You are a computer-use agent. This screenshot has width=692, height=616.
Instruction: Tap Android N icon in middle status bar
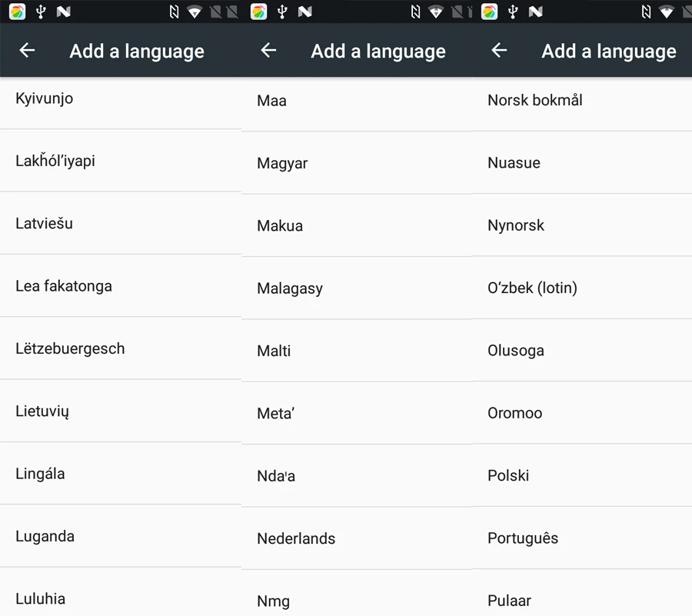click(305, 12)
